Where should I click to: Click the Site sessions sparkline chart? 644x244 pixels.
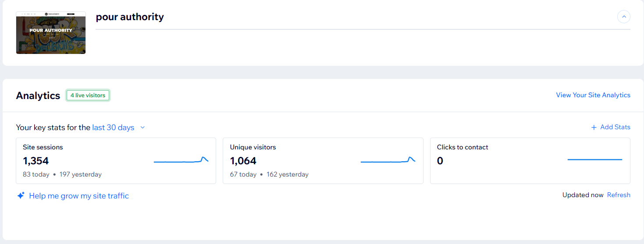(x=181, y=161)
